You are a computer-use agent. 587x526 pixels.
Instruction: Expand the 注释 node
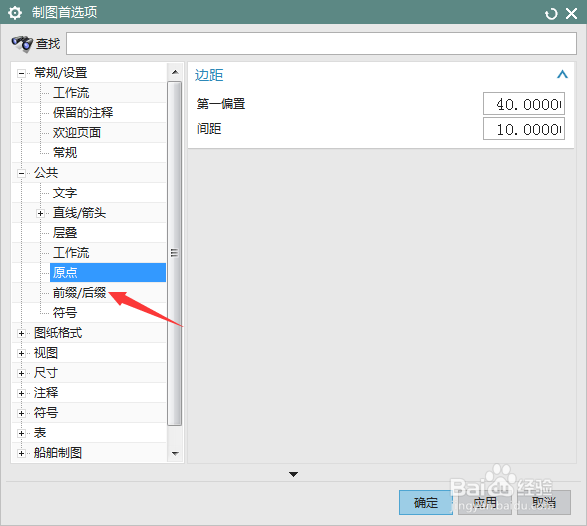point(21,393)
